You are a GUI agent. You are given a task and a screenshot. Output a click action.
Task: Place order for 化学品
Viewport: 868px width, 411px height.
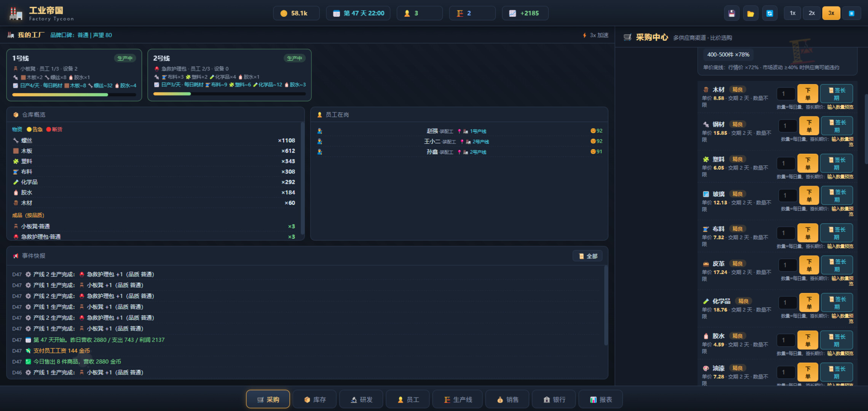click(x=809, y=303)
